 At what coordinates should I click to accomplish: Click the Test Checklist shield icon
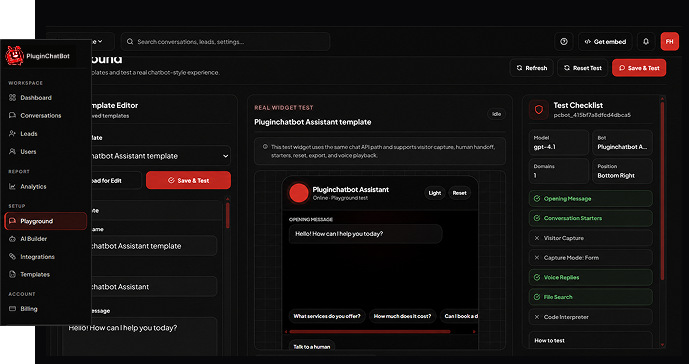539,110
